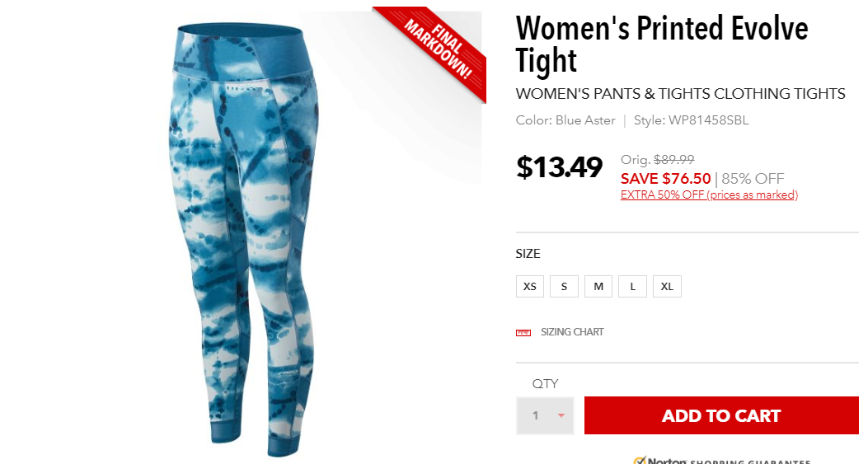Click the blue tie-dye tights product image

[244, 238]
